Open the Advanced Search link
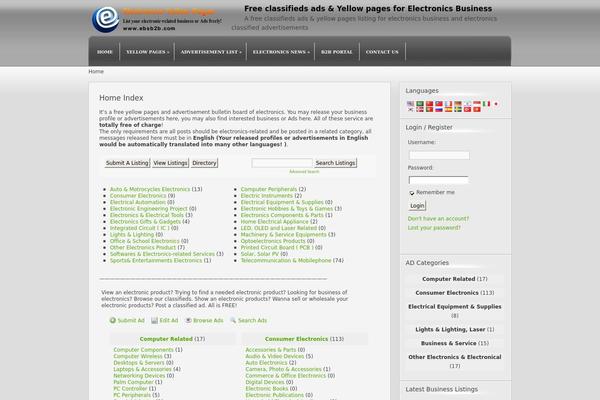Image resolution: width=600 pixels, height=400 pixels. point(304,172)
